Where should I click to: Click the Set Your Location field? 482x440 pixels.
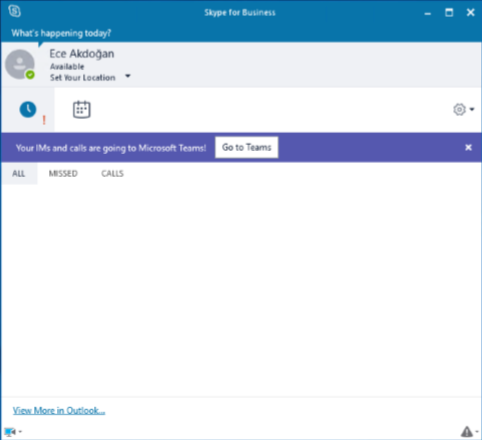(83, 77)
